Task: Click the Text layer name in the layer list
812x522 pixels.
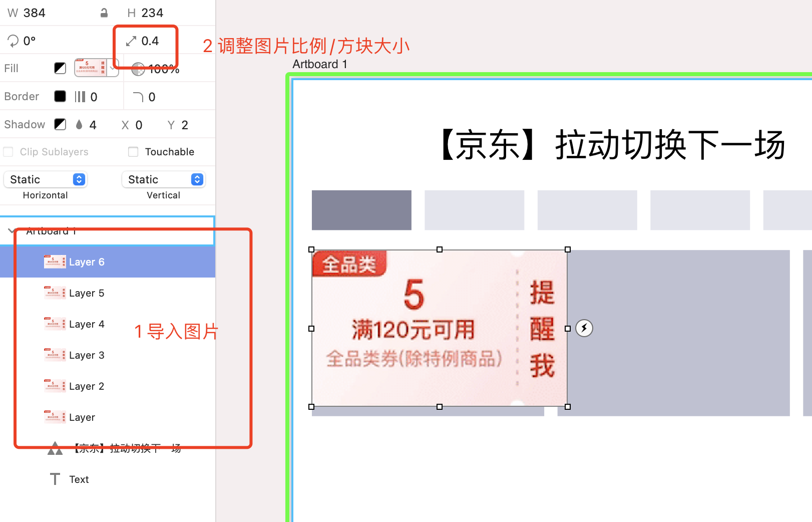Action: (79, 479)
